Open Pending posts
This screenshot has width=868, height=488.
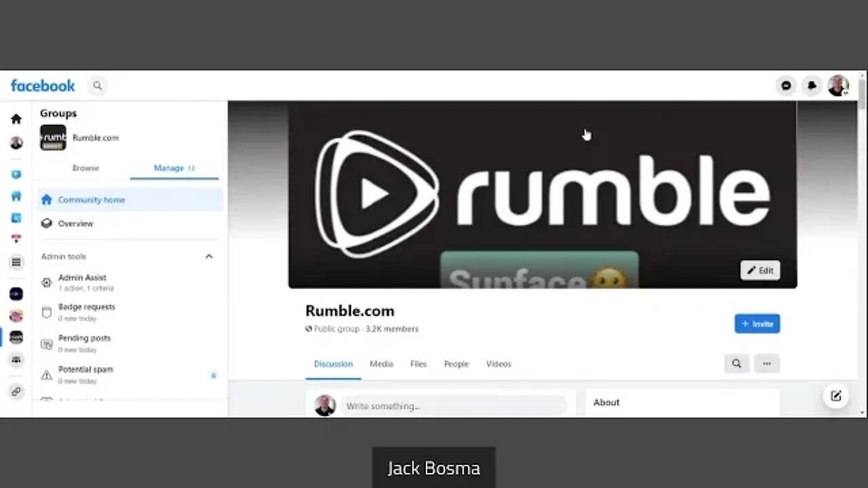tap(130, 344)
